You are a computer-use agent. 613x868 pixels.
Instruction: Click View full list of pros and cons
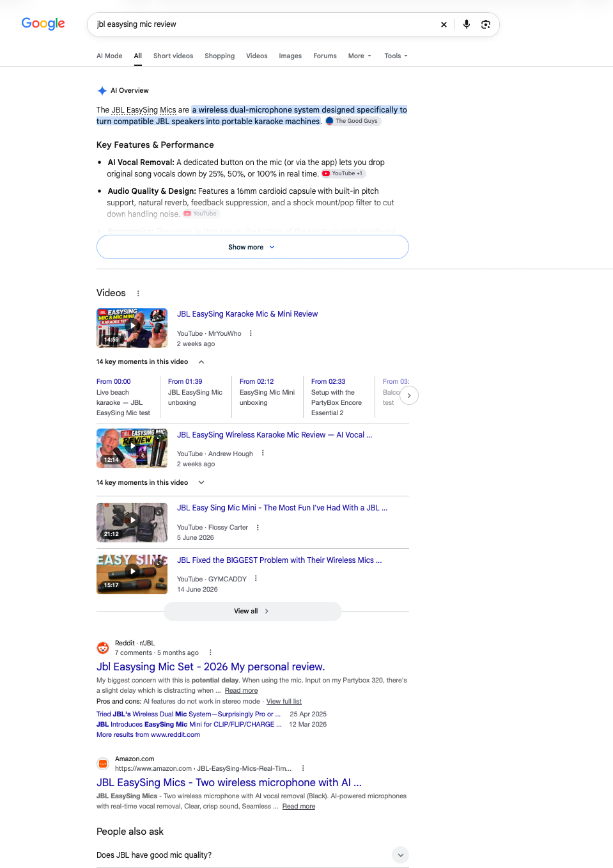[284, 702]
